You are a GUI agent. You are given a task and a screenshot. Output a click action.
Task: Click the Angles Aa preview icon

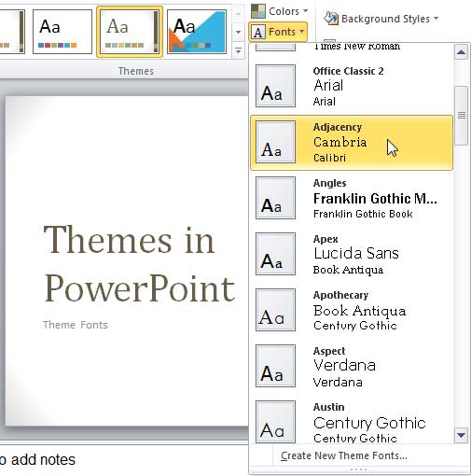click(275, 198)
